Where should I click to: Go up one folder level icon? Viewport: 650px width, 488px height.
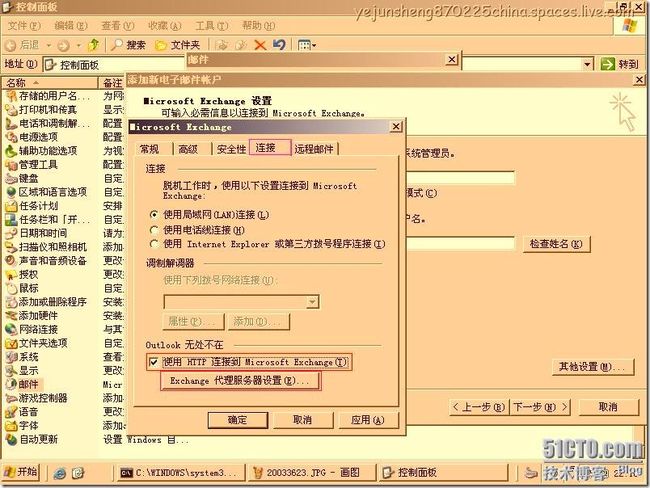[95, 44]
